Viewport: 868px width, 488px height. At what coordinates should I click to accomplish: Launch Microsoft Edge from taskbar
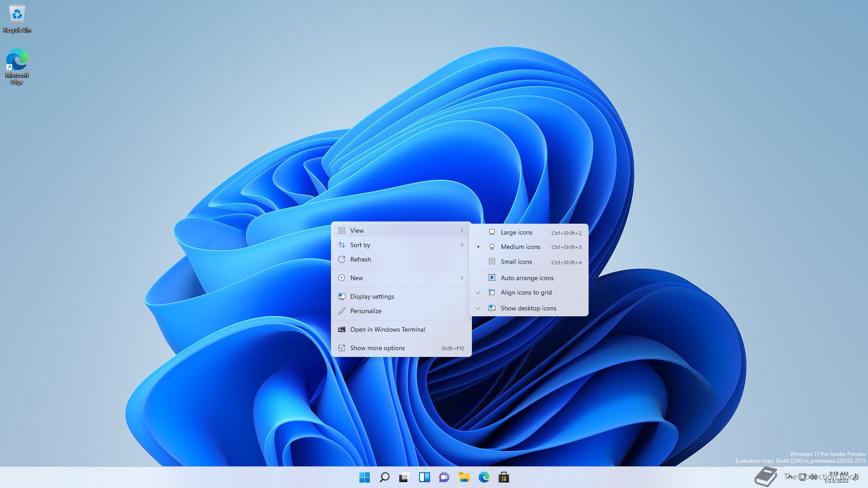pos(484,477)
